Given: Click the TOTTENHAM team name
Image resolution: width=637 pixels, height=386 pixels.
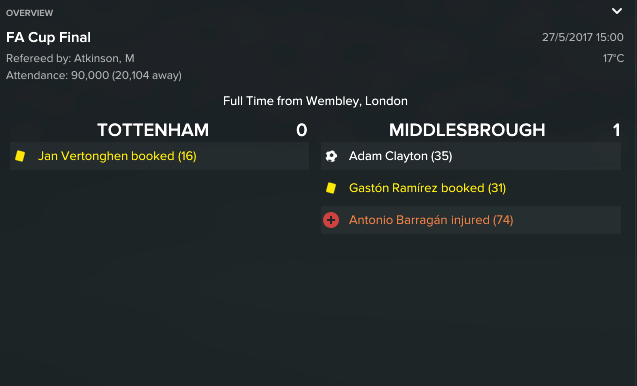Looking at the screenshot, I should pos(153,130).
